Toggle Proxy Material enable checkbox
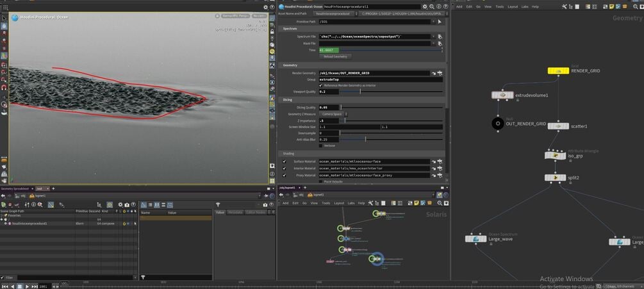Screen dimensions: 644x289 pyautogui.click(x=285, y=176)
